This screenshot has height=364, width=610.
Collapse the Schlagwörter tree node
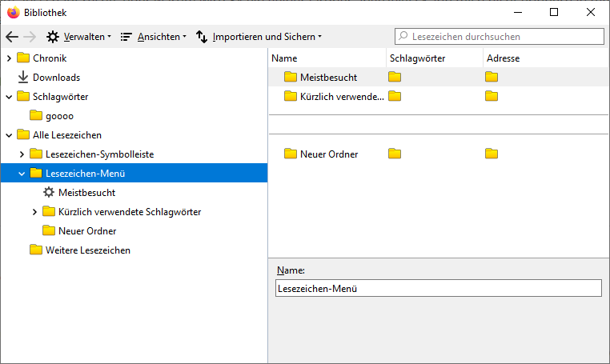[x=9, y=97]
